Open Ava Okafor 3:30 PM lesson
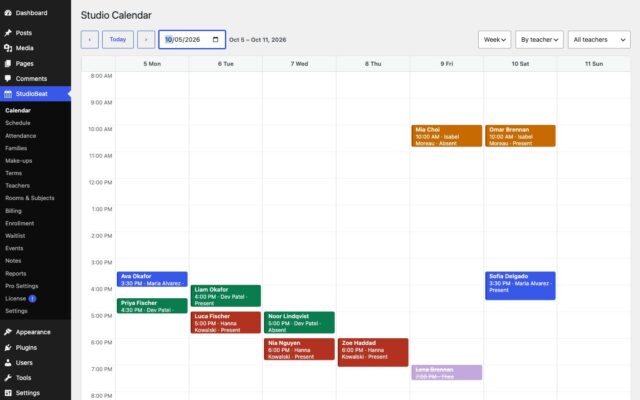640x400 pixels. 152,279
